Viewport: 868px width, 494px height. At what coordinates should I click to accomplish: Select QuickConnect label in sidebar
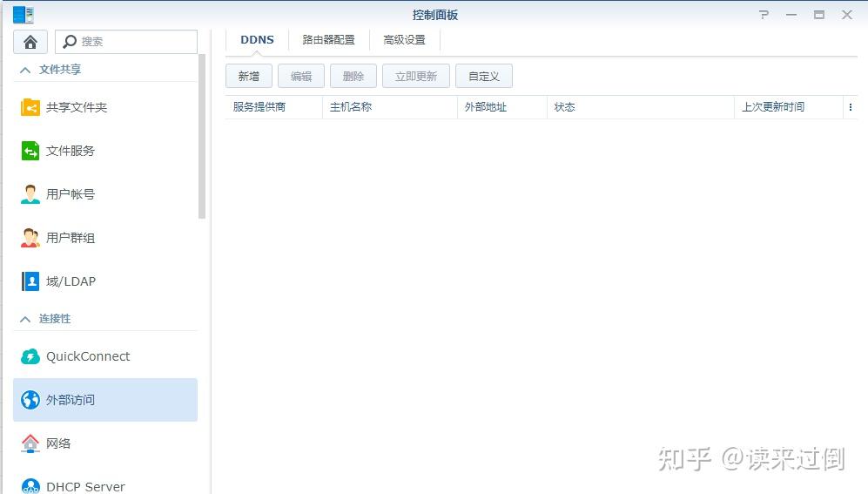click(x=88, y=356)
